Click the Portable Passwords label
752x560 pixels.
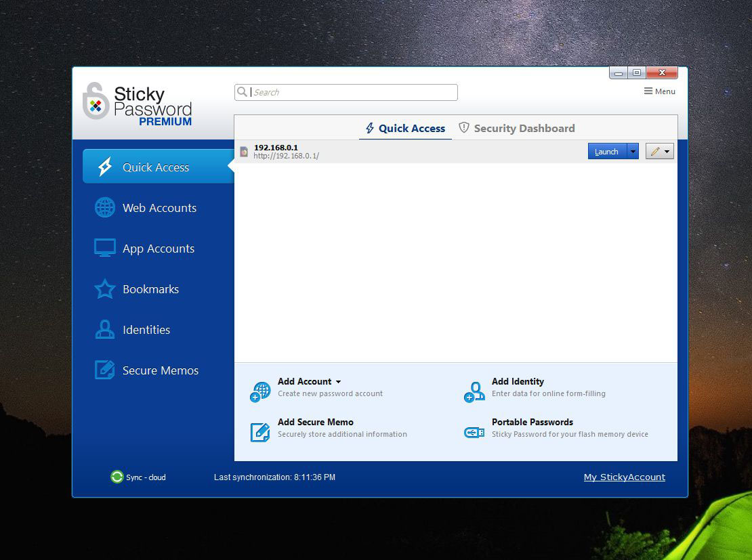(x=532, y=422)
